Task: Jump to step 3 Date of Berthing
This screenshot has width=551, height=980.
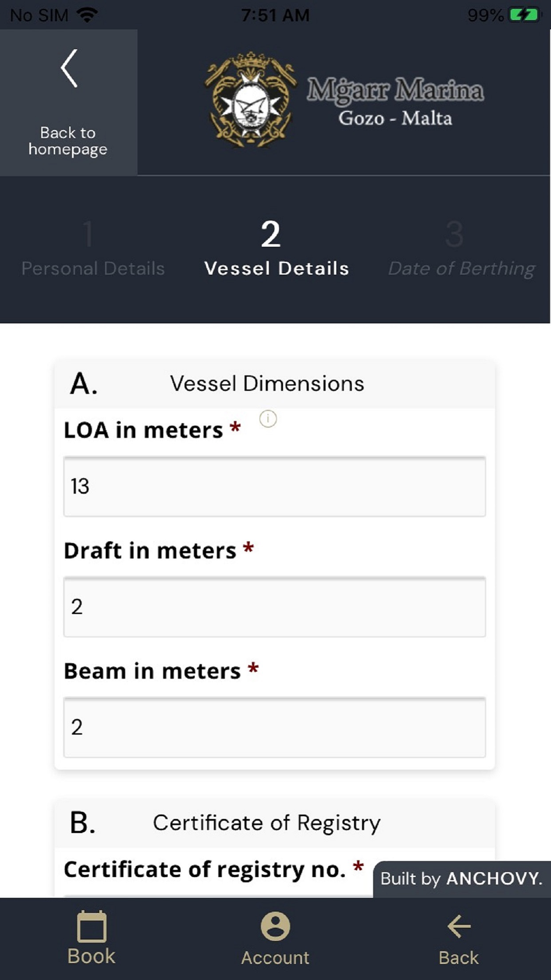Action: (x=461, y=248)
